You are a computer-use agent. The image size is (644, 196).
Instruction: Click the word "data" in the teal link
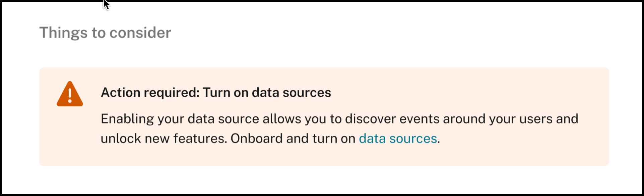point(372,138)
